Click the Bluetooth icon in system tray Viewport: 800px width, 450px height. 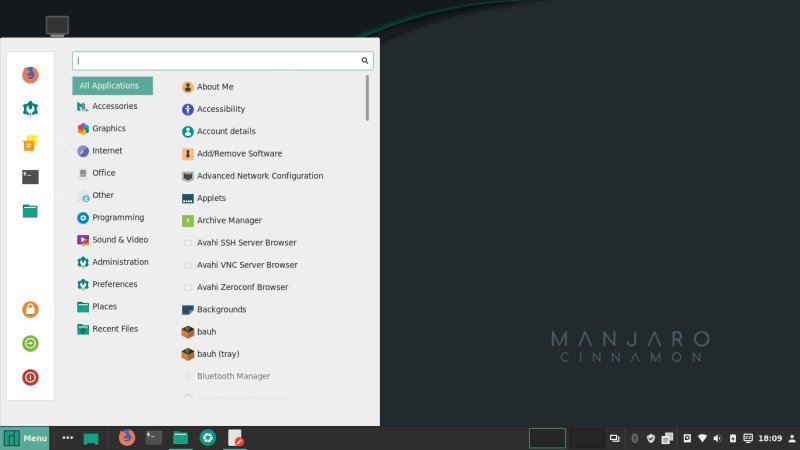[x=634, y=438]
